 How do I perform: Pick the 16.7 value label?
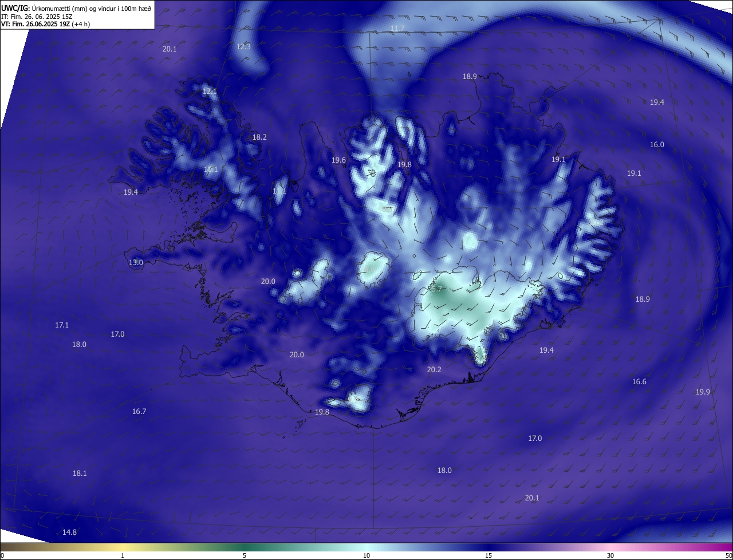(x=139, y=411)
